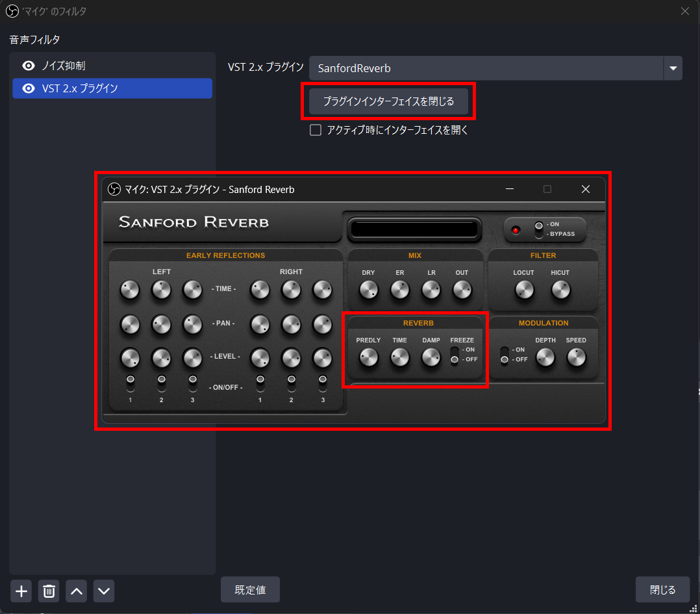Delete the selected filter with trash icon

49,591
